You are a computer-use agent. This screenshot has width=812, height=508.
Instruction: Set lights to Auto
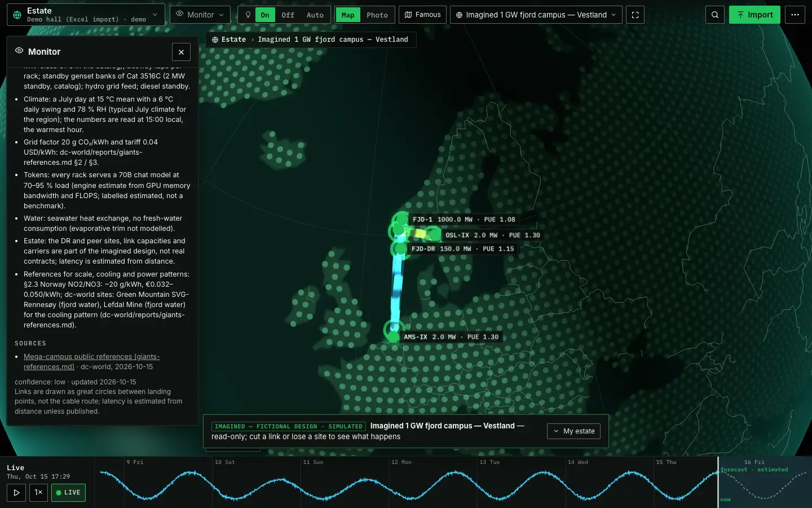(315, 15)
